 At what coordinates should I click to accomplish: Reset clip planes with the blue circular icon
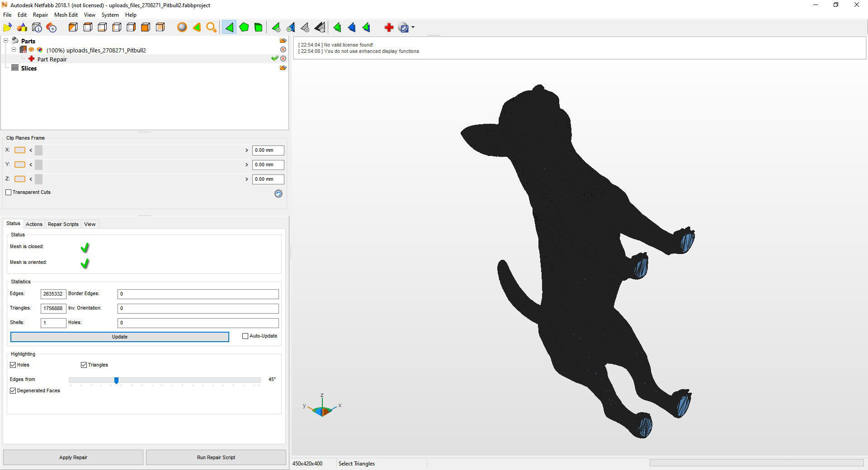tap(278, 193)
